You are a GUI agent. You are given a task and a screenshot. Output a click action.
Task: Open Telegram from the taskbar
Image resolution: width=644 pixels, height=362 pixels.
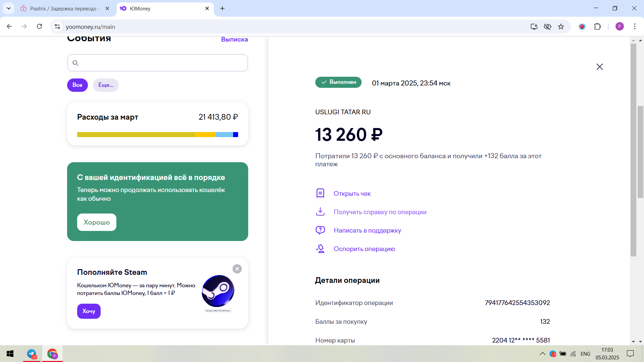tap(32, 354)
